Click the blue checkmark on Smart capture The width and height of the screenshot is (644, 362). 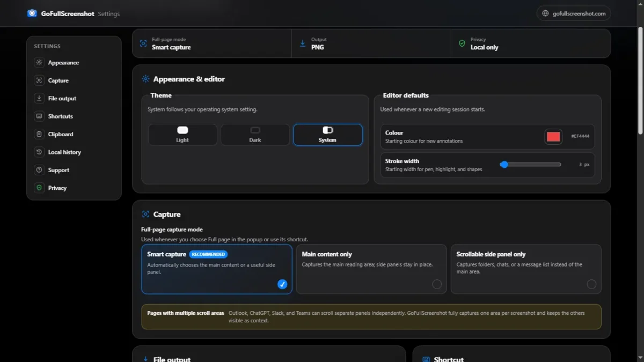tap(282, 284)
